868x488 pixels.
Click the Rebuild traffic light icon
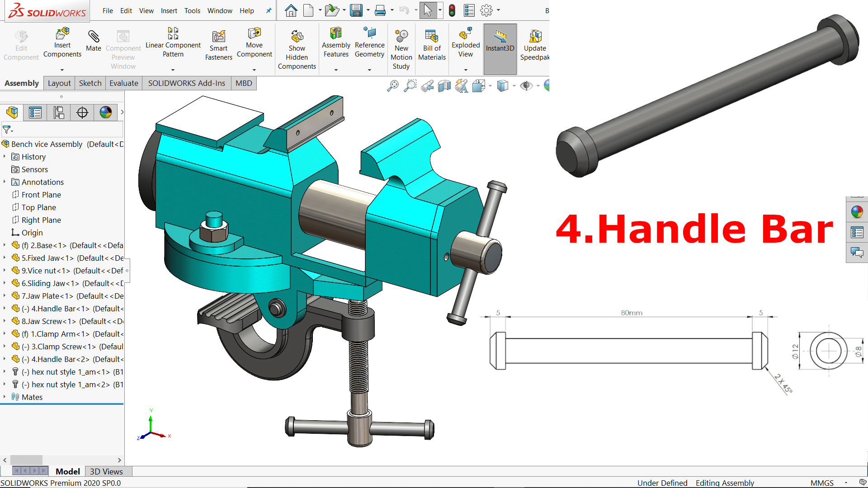point(452,10)
